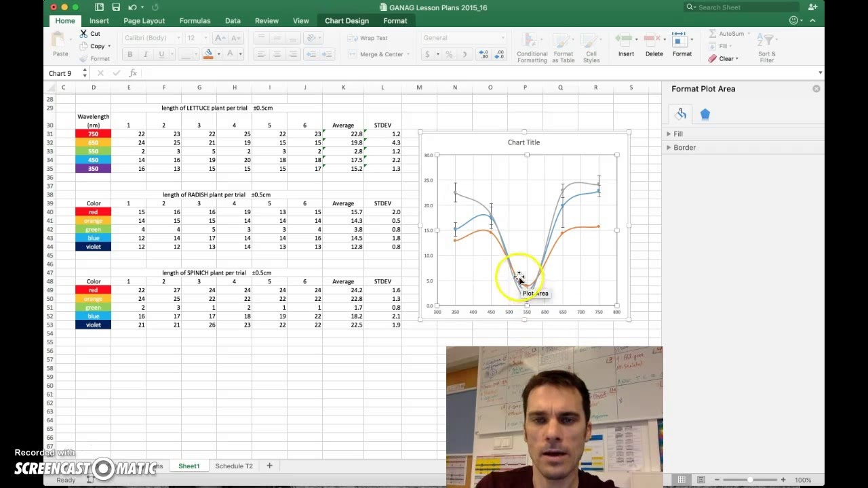Image resolution: width=868 pixels, height=488 pixels.
Task: Switch to the Schedule T2 sheet tab
Action: click(x=233, y=466)
